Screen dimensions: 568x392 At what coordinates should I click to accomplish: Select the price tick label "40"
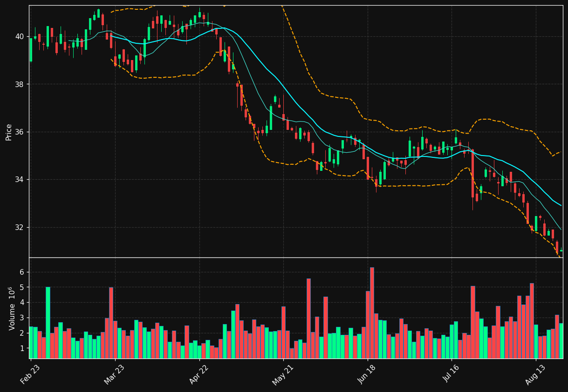pyautogui.click(x=20, y=36)
